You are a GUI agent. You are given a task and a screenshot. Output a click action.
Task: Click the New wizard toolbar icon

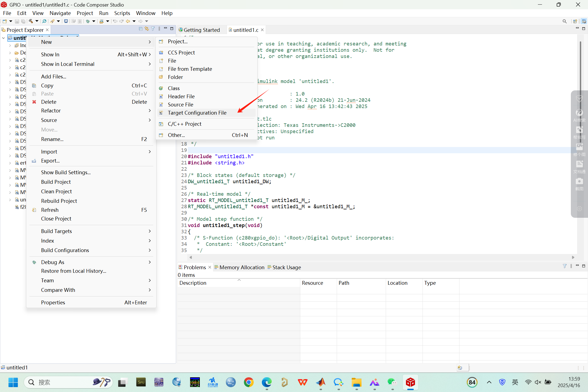coord(5,21)
